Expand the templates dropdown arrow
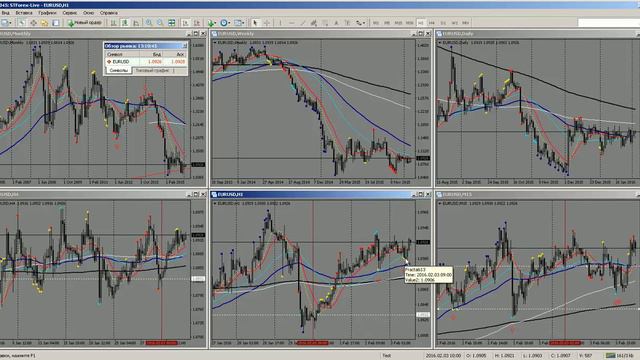The image size is (640, 360). click(x=243, y=23)
